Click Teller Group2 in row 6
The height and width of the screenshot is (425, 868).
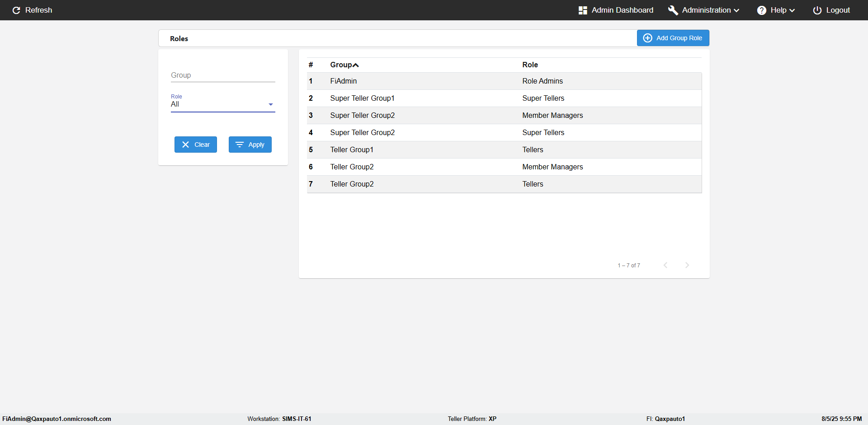click(x=352, y=167)
